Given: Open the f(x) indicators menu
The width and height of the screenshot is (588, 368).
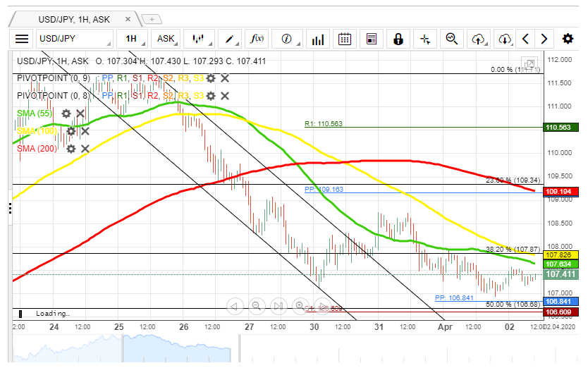Looking at the screenshot, I should (x=257, y=39).
